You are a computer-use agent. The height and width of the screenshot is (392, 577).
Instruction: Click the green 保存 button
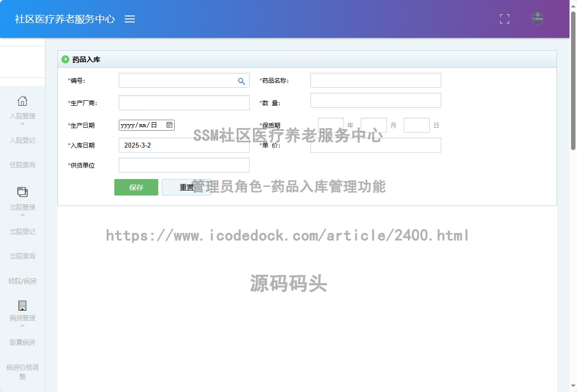[136, 187]
